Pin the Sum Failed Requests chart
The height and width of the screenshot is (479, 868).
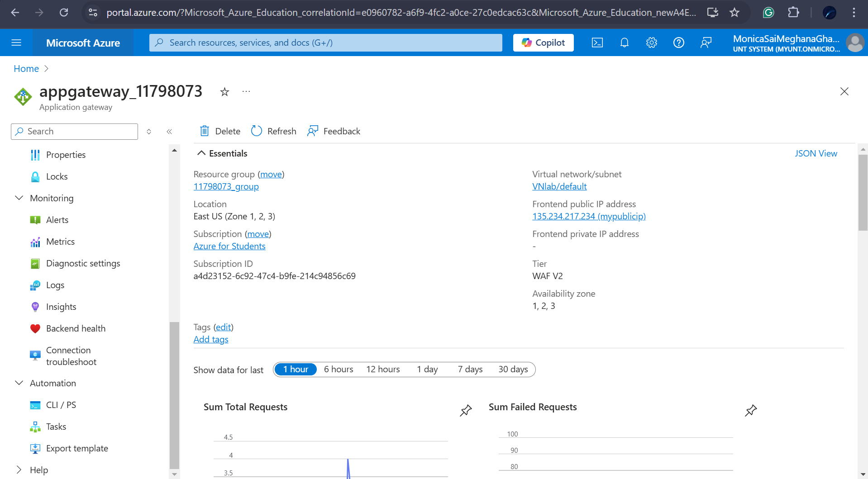751,410
